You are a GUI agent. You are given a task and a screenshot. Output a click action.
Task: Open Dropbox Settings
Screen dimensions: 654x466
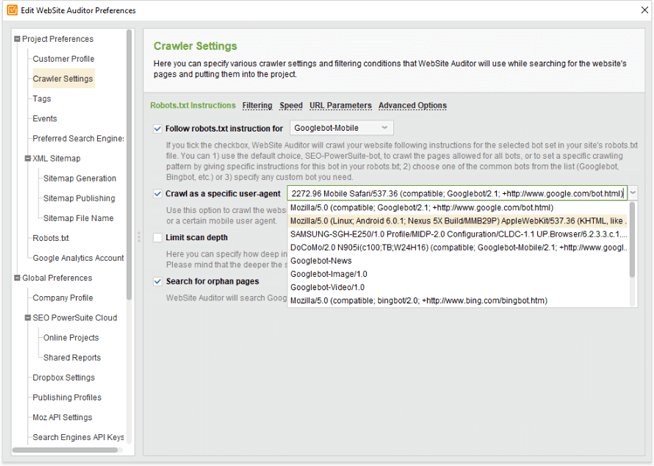[63, 378]
